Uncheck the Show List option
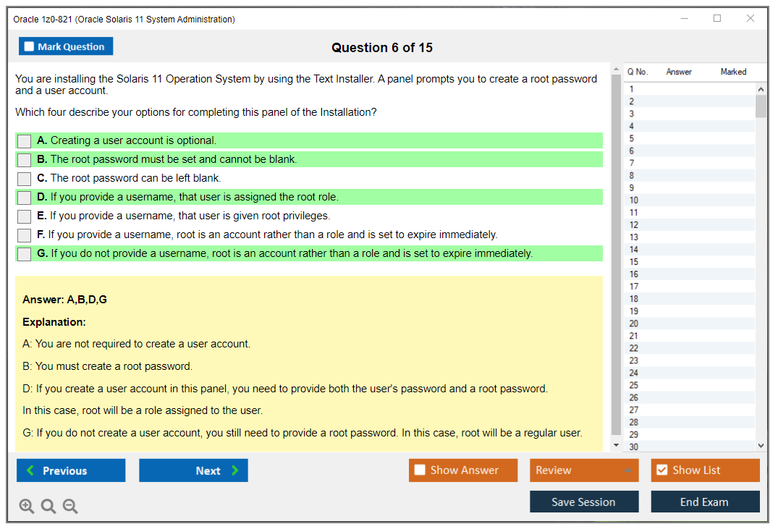Image resolution: width=778 pixels, height=532 pixels. tap(661, 470)
